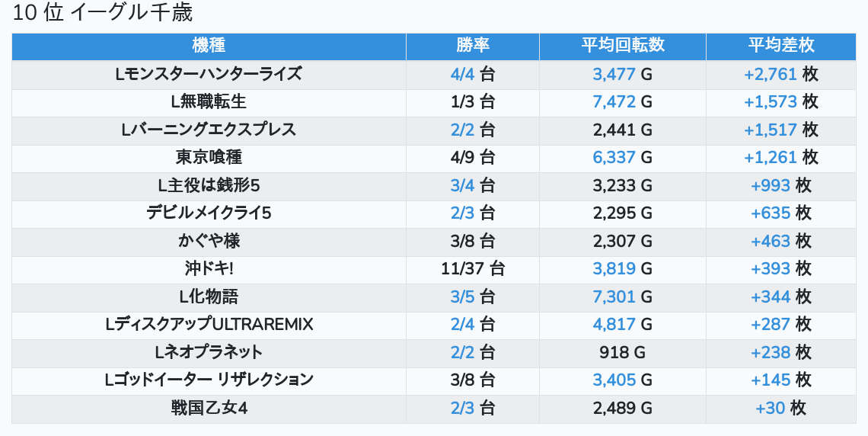This screenshot has height=436, width=868.
Task: Click Lバーニングエクスプレス in the table
Action: [x=209, y=130]
